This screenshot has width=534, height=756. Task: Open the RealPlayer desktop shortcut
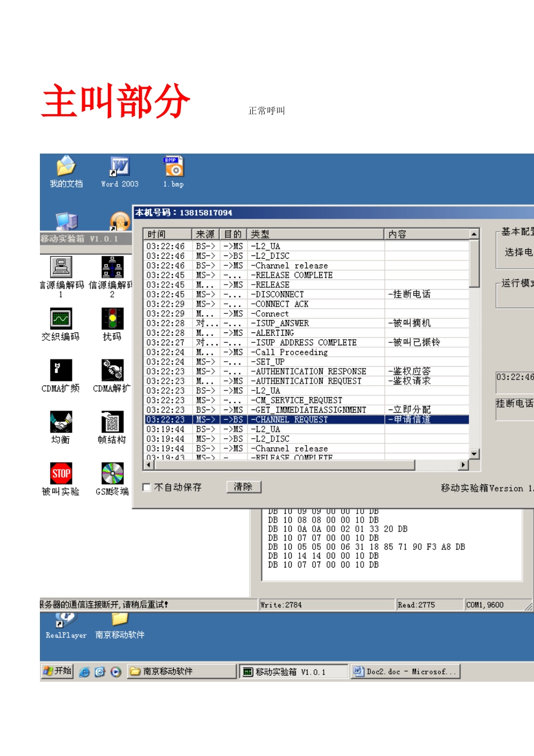point(66,626)
